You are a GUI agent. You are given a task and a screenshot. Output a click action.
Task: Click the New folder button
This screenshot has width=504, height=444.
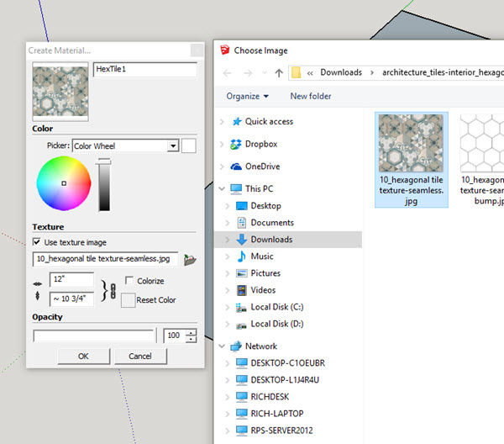click(311, 97)
